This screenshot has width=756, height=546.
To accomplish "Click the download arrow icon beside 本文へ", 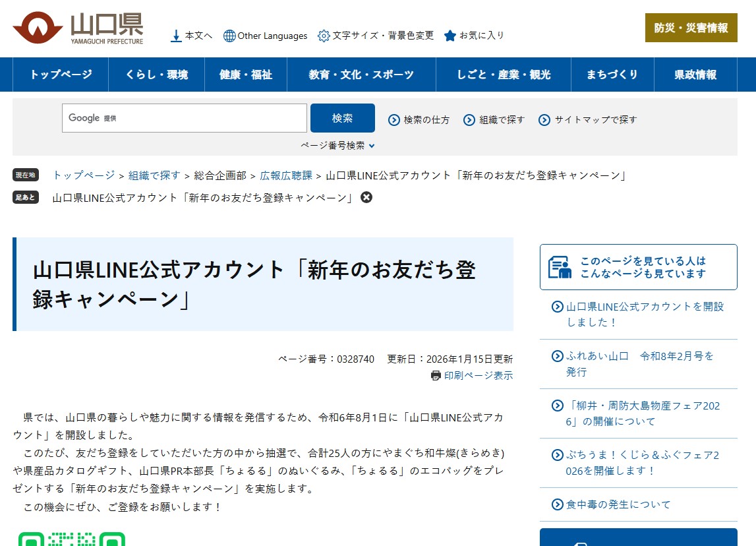I will (176, 36).
